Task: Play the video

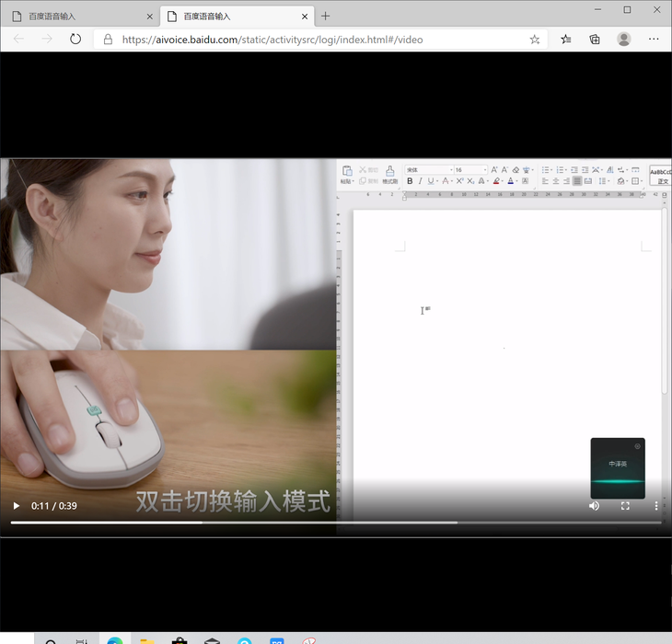Action: (x=16, y=506)
